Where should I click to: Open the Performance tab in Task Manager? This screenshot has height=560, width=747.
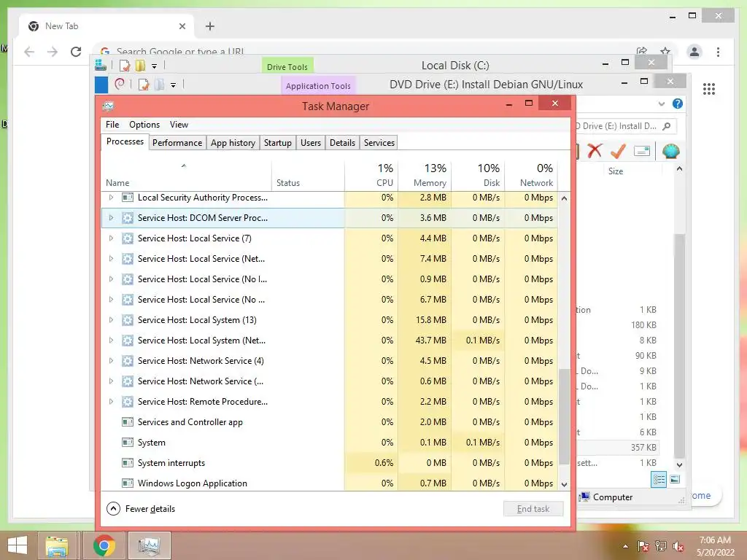(x=177, y=143)
